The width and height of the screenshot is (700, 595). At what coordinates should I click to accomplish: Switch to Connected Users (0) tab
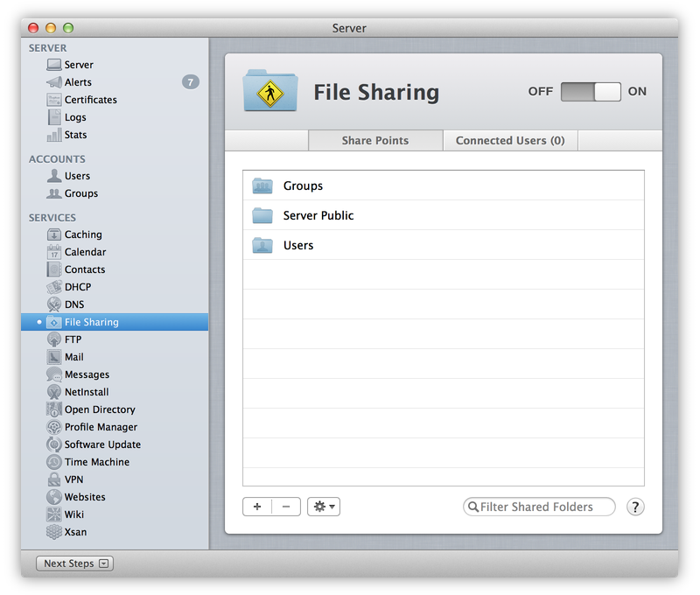pos(510,141)
